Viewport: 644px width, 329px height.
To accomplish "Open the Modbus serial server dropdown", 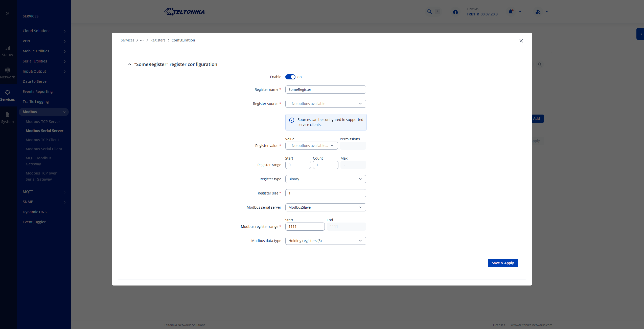I will pyautogui.click(x=325, y=207).
